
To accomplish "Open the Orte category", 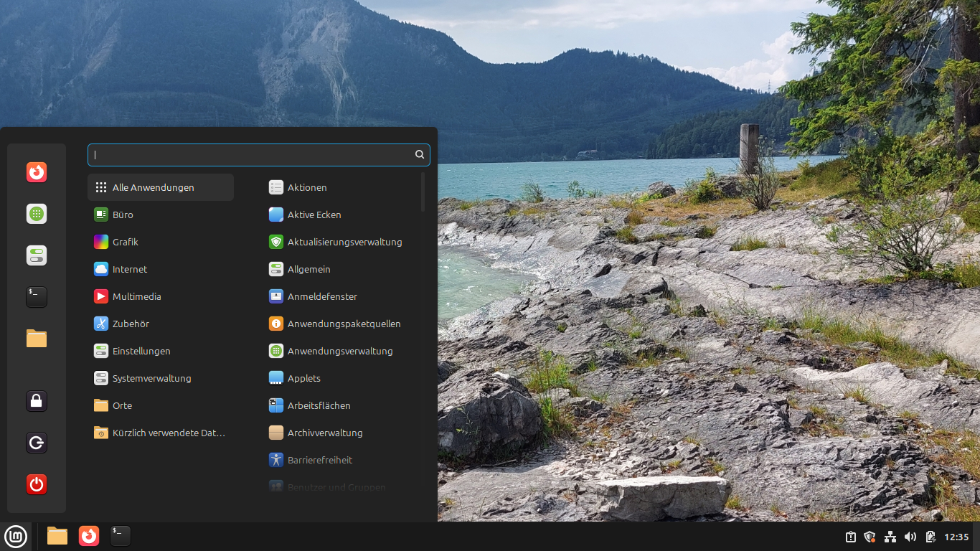I will [161, 405].
